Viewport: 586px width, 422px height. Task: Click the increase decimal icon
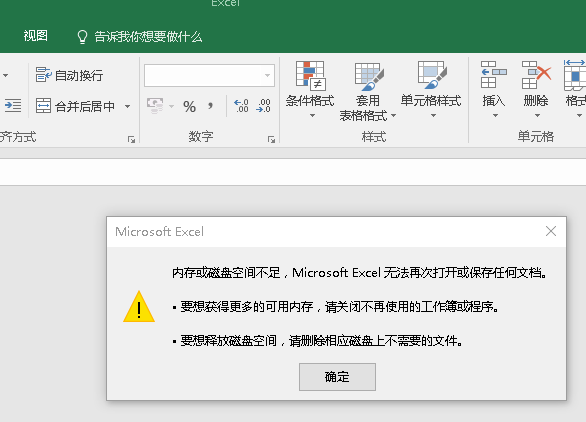241,106
